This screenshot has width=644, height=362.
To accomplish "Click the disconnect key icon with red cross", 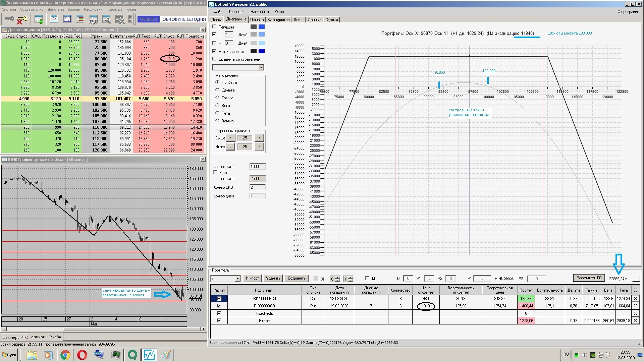I will [x=22, y=20].
